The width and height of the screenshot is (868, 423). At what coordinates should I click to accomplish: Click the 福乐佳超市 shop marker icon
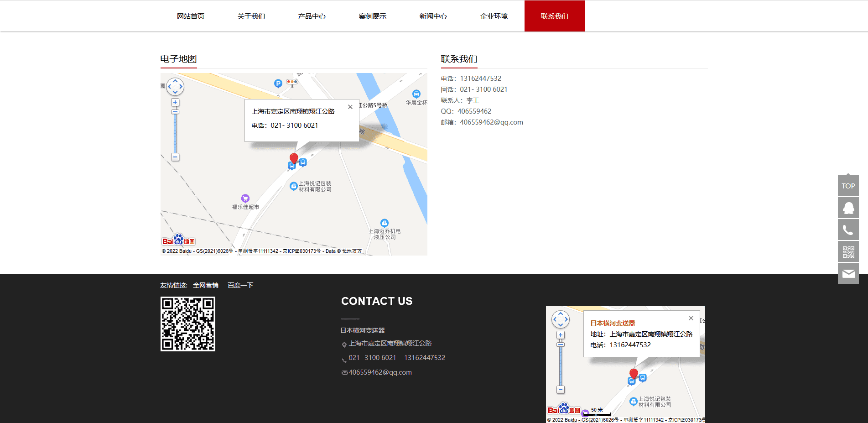pos(245,198)
